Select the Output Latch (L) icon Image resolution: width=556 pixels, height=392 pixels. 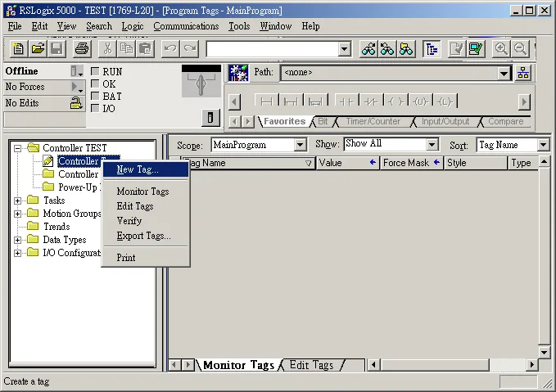point(445,101)
